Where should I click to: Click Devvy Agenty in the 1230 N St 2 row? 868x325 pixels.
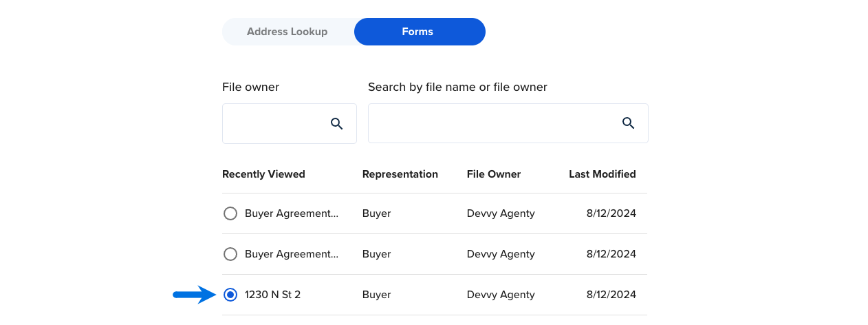(x=501, y=295)
